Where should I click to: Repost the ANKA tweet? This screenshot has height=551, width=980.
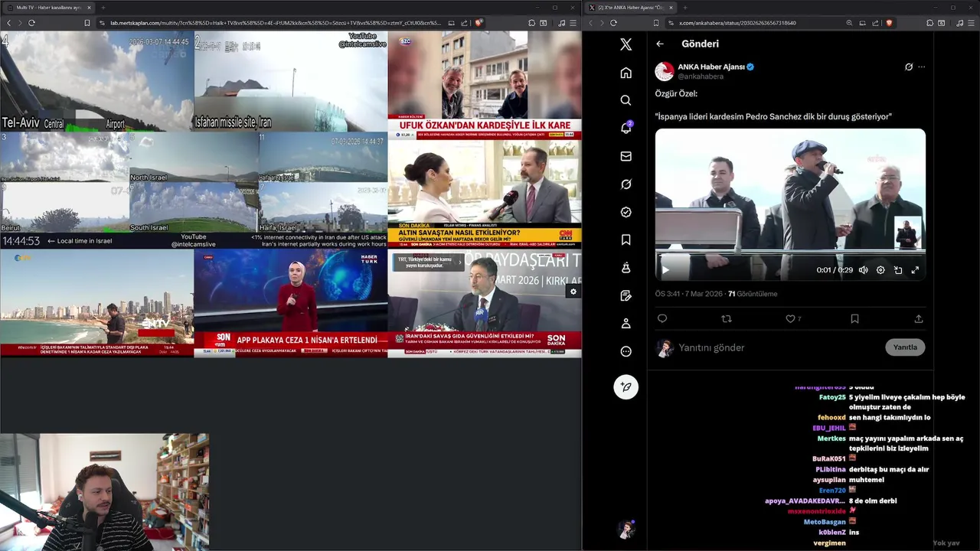[x=727, y=318]
